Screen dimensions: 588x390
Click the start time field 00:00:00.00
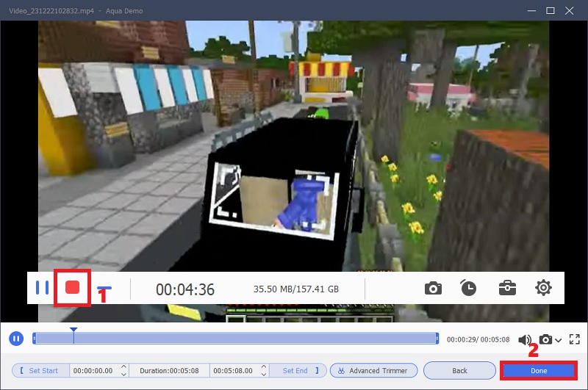point(93,371)
